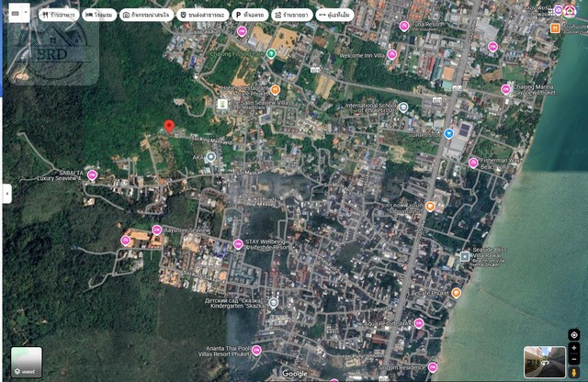Open hotel pin left of Chalong Fishing Park
Screen dimensions: 588x382
[242, 31]
